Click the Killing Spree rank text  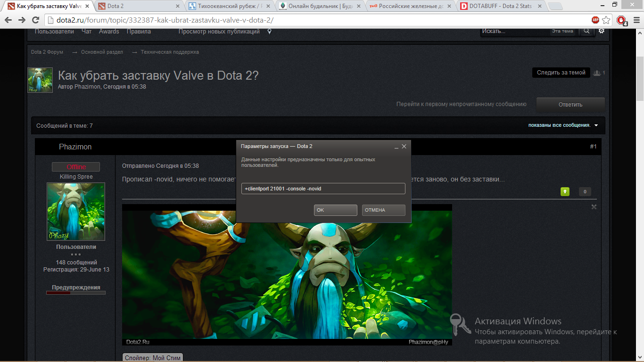pos(76,177)
